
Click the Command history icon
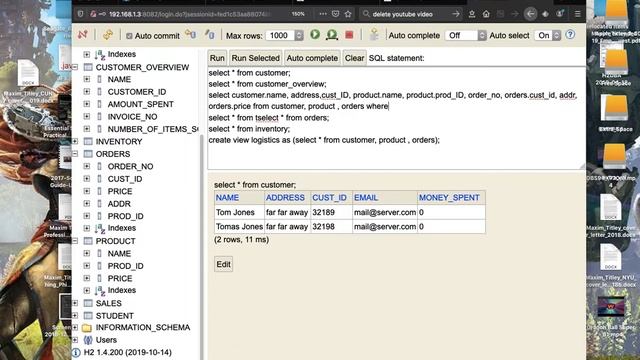(374, 35)
